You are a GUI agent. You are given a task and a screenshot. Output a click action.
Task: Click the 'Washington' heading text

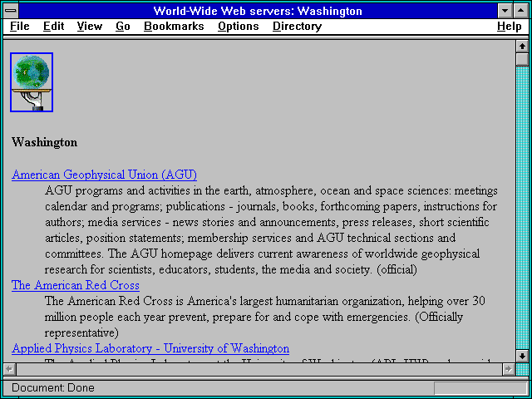[44, 142]
